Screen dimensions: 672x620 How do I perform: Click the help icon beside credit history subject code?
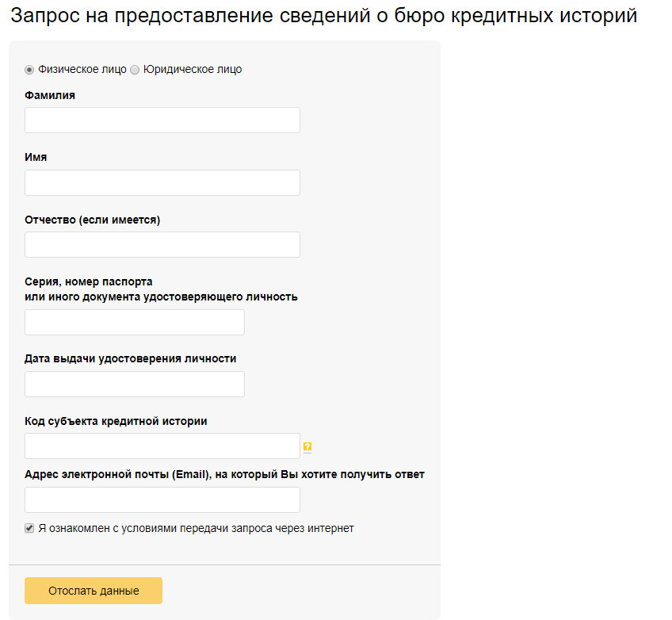click(x=307, y=446)
